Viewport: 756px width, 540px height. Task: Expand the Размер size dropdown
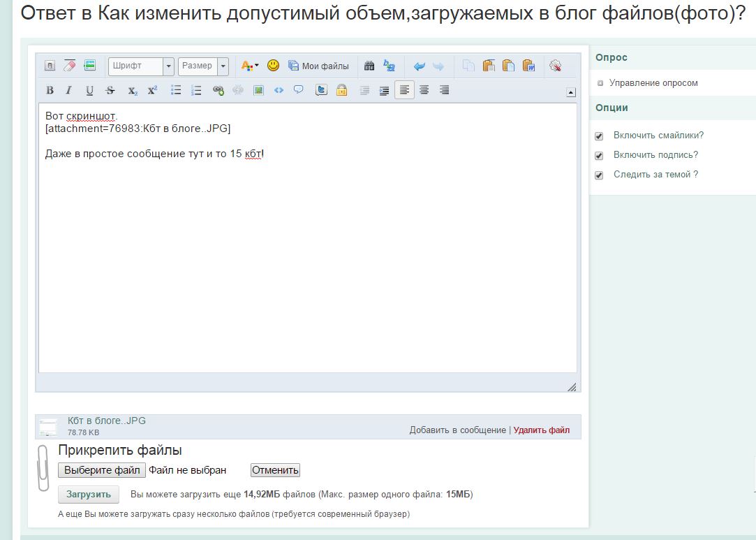[x=223, y=66]
